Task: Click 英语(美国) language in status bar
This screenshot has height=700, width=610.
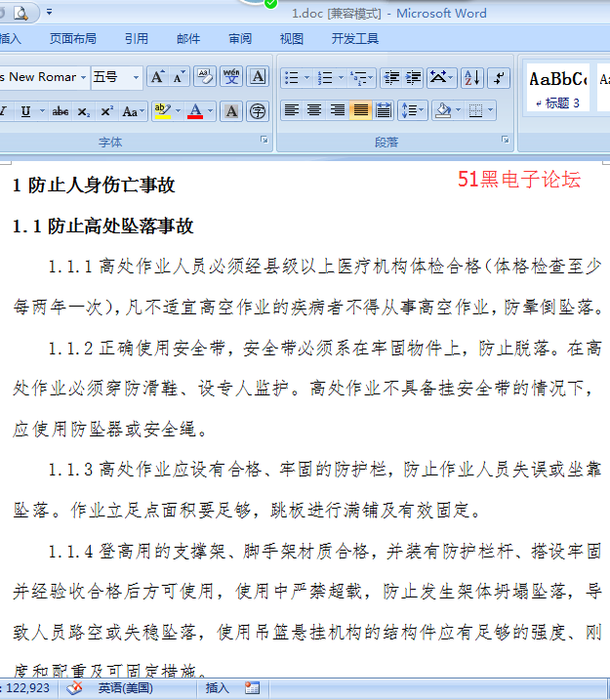Action: pos(125,688)
